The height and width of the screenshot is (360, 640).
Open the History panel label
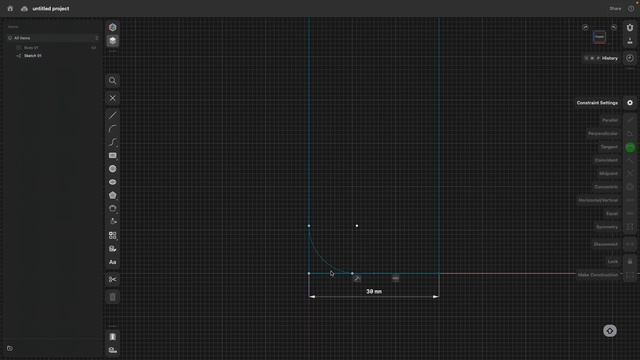point(610,58)
